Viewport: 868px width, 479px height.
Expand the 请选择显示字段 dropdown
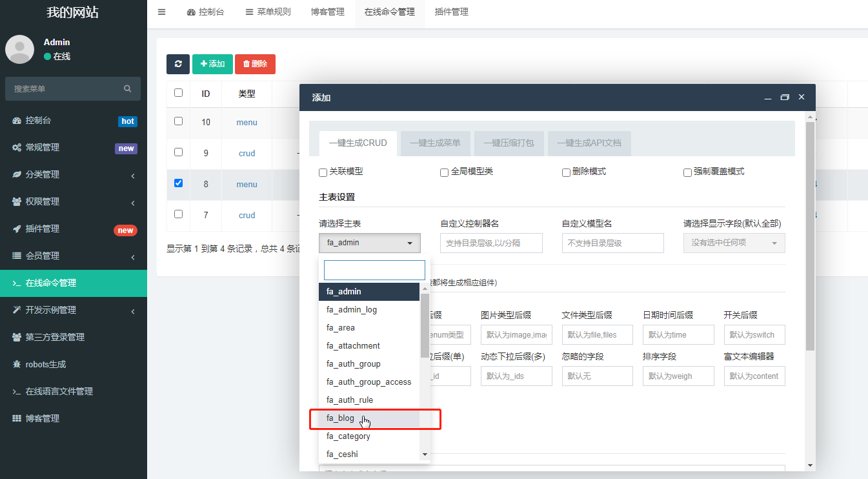coord(734,243)
